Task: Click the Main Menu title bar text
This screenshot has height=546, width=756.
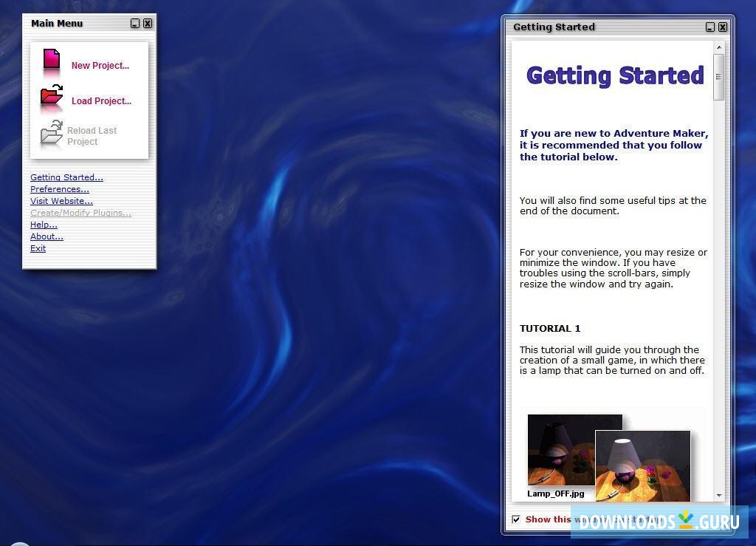Action: [57, 23]
